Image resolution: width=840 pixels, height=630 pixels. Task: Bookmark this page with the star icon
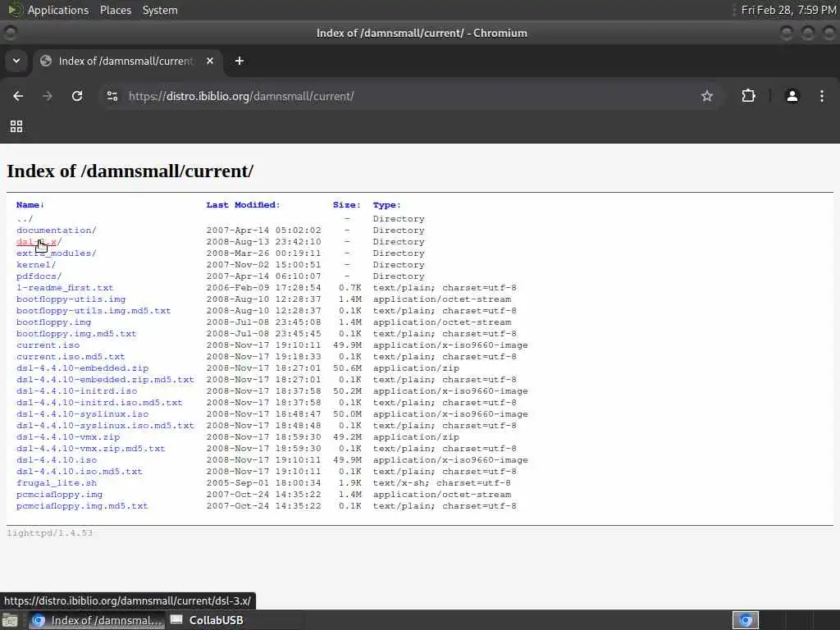coord(707,96)
